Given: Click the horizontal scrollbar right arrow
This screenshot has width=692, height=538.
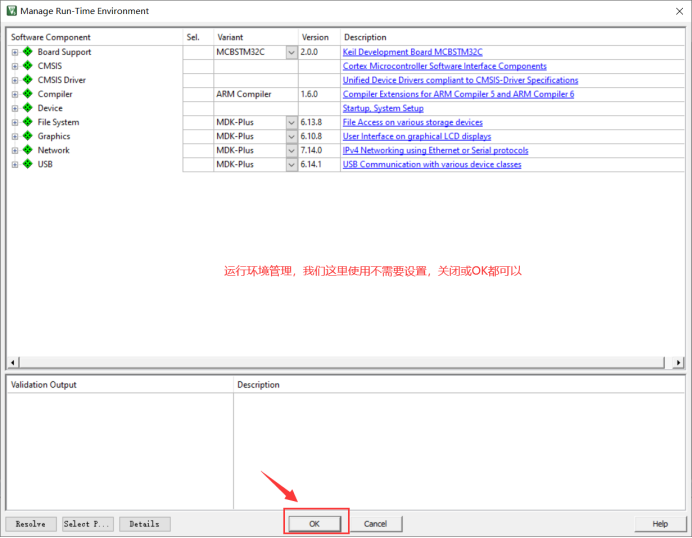Looking at the screenshot, I should pyautogui.click(x=678, y=362).
